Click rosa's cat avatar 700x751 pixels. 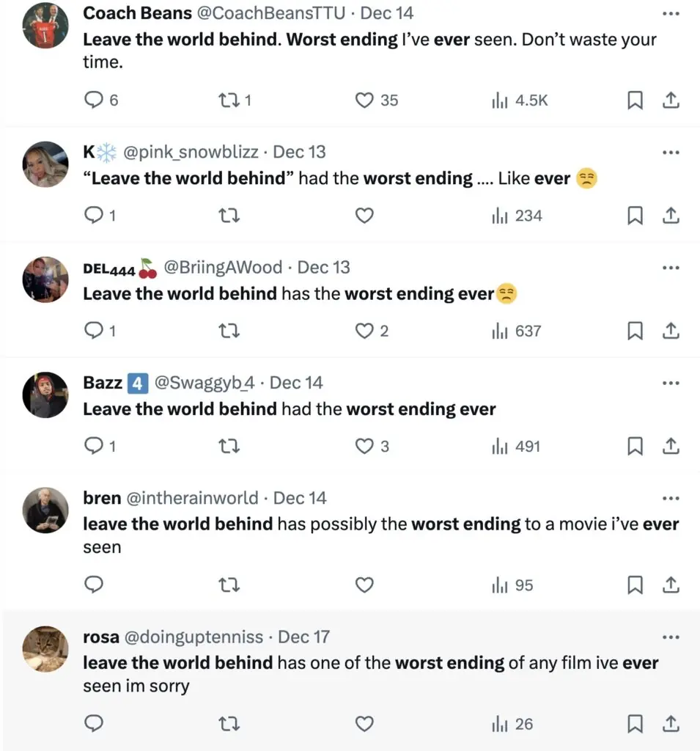click(45, 649)
